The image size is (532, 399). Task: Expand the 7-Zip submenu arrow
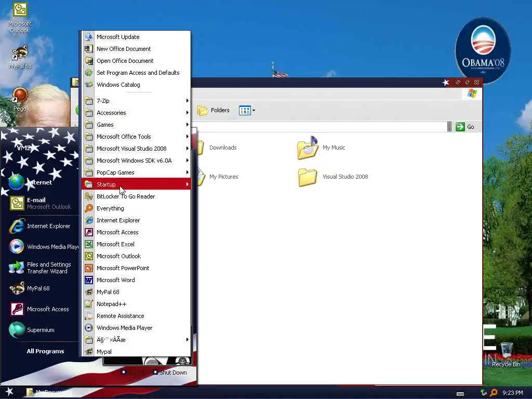tap(187, 101)
